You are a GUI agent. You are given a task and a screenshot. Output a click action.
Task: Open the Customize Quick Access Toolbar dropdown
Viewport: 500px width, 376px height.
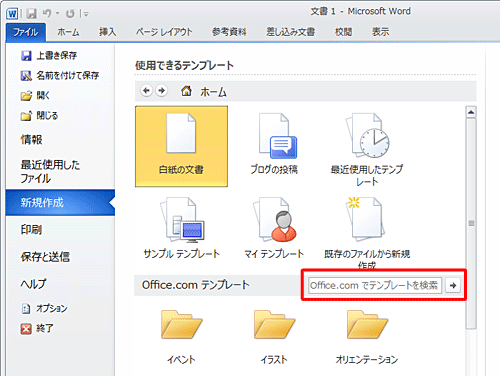click(85, 14)
